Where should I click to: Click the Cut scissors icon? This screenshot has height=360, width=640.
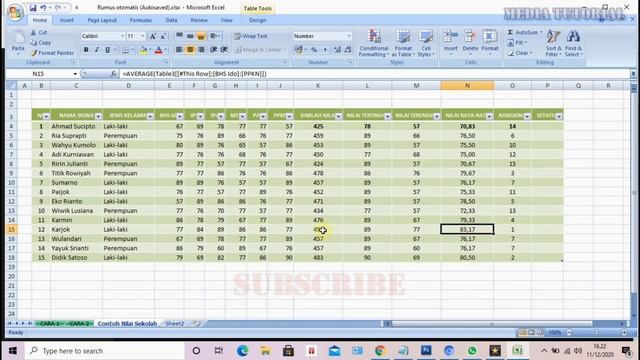coord(33,32)
